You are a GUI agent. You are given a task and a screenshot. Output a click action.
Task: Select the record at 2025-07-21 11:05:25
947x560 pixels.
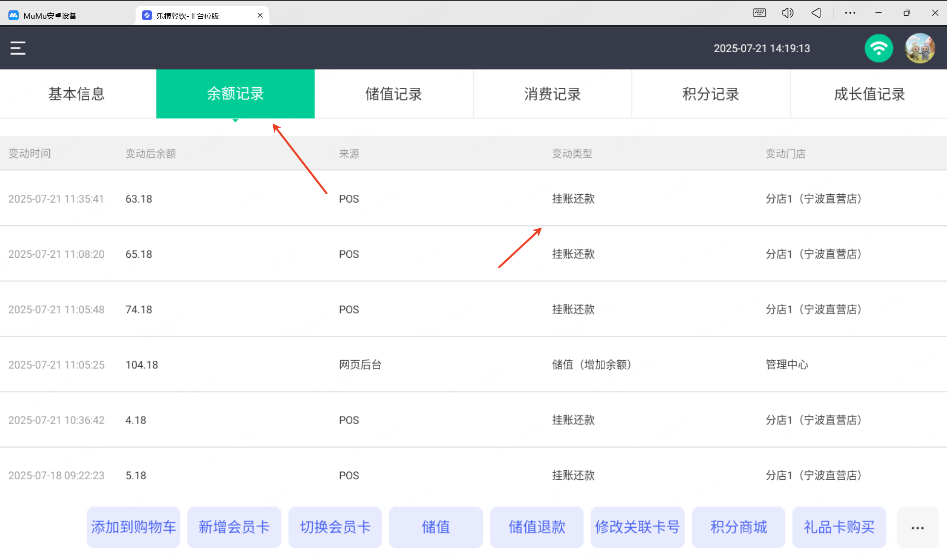[x=473, y=364]
